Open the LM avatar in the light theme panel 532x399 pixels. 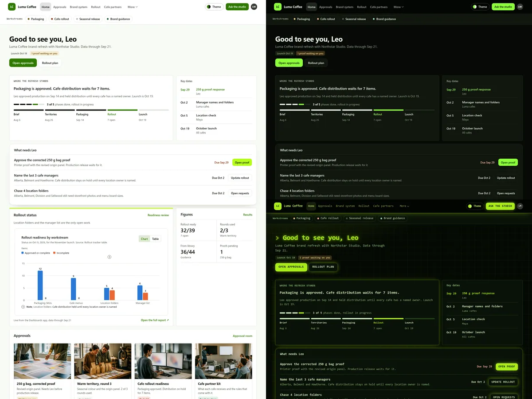point(254,7)
